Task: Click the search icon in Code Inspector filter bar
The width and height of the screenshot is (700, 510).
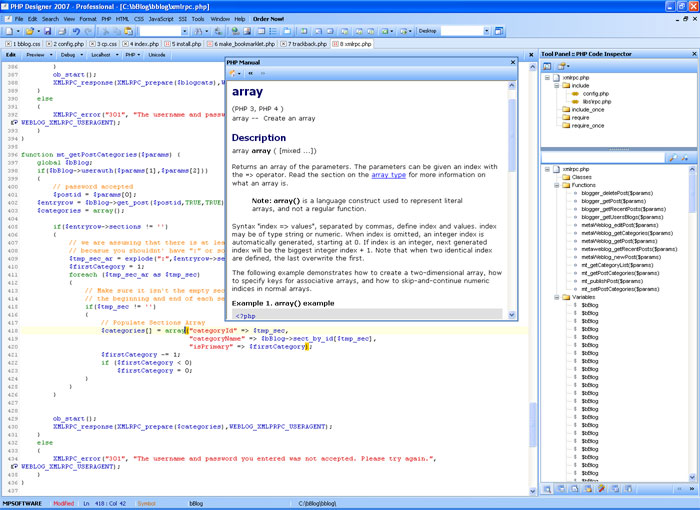Action: [672, 157]
